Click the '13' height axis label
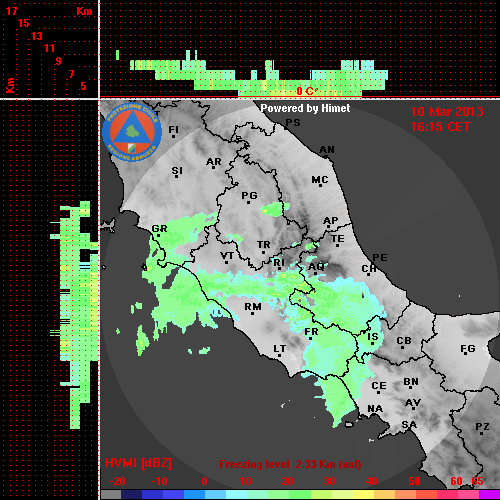This screenshot has height=500, width=500. (x=37, y=36)
